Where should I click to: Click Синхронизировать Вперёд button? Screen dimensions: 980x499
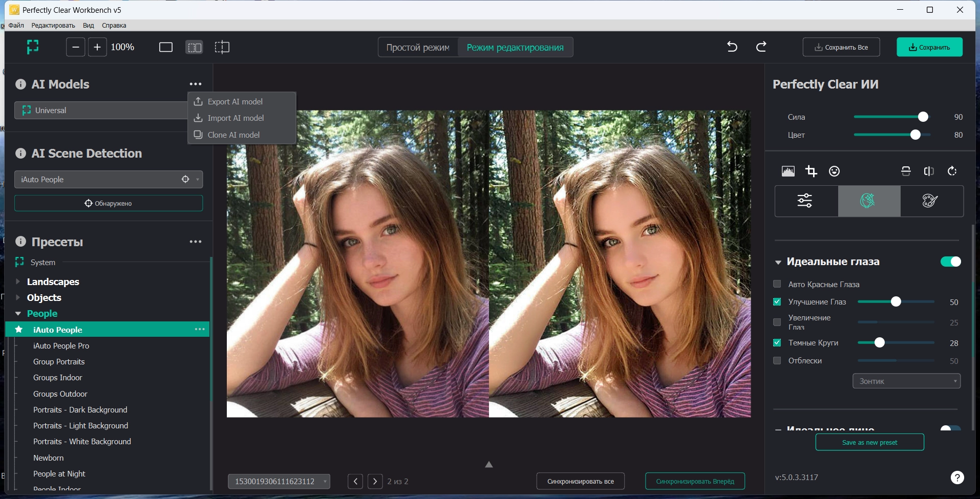[695, 482]
